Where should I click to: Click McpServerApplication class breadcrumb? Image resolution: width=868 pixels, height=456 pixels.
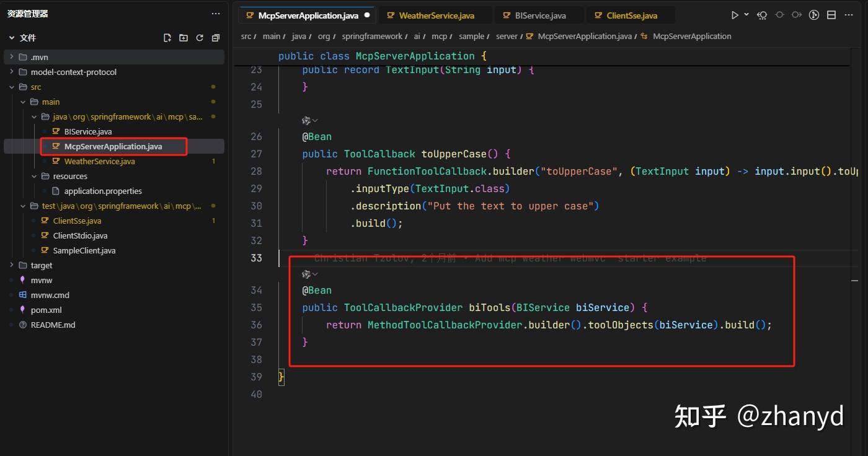tap(691, 37)
